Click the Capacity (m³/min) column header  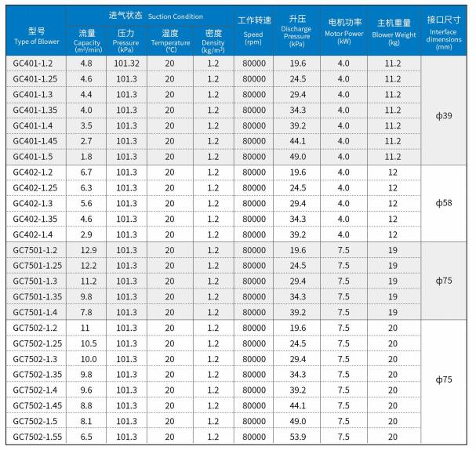pos(87,41)
